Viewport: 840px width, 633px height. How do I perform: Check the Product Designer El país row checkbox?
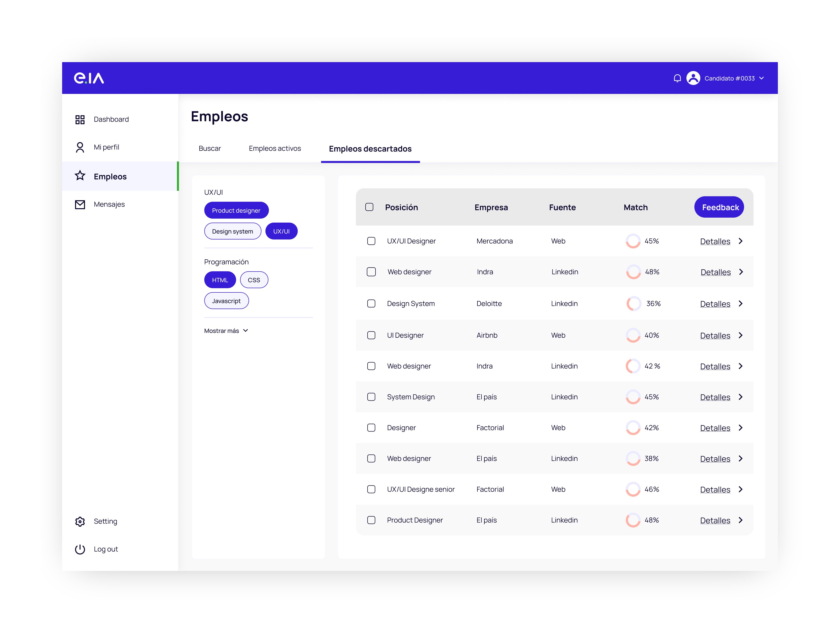pyautogui.click(x=371, y=520)
